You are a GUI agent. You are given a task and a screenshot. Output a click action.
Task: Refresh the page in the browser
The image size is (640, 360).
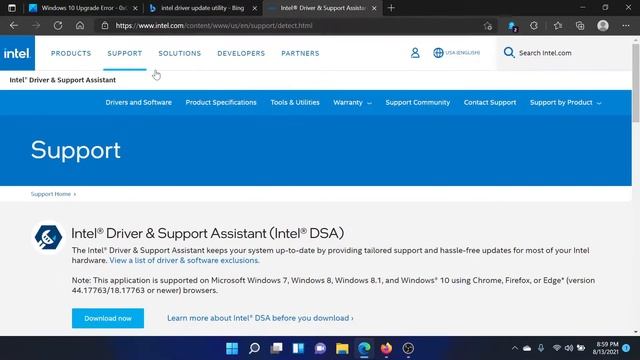click(58, 25)
